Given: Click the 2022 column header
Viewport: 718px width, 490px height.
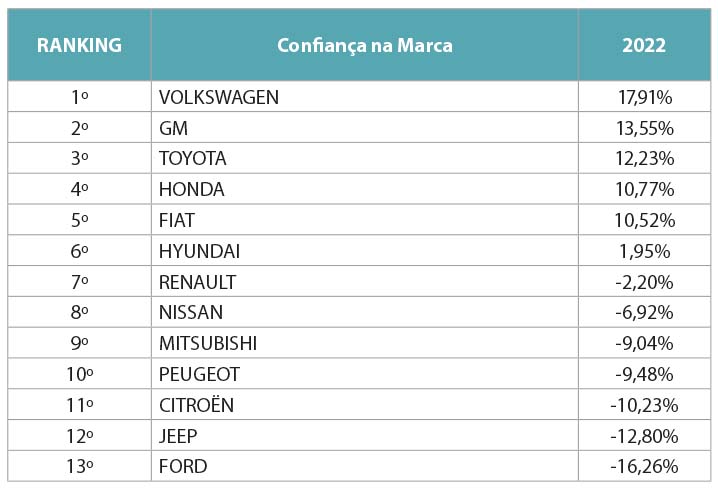Looking at the screenshot, I should 643,45.
